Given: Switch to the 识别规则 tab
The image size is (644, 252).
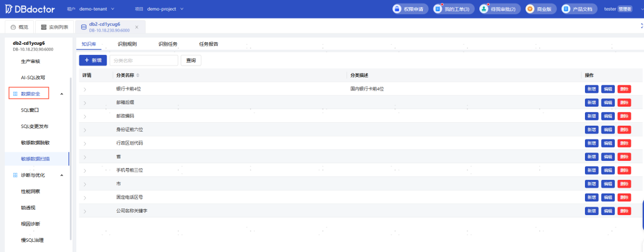Looking at the screenshot, I should point(127,44).
